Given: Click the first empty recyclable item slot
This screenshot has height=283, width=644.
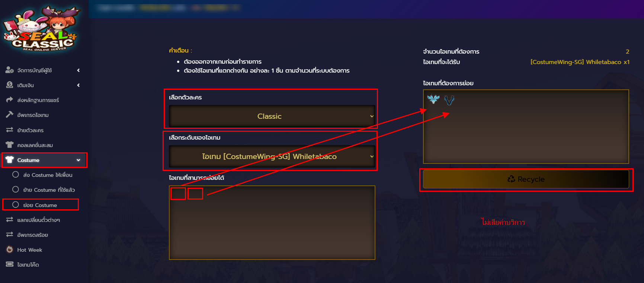Looking at the screenshot, I should coord(178,194).
